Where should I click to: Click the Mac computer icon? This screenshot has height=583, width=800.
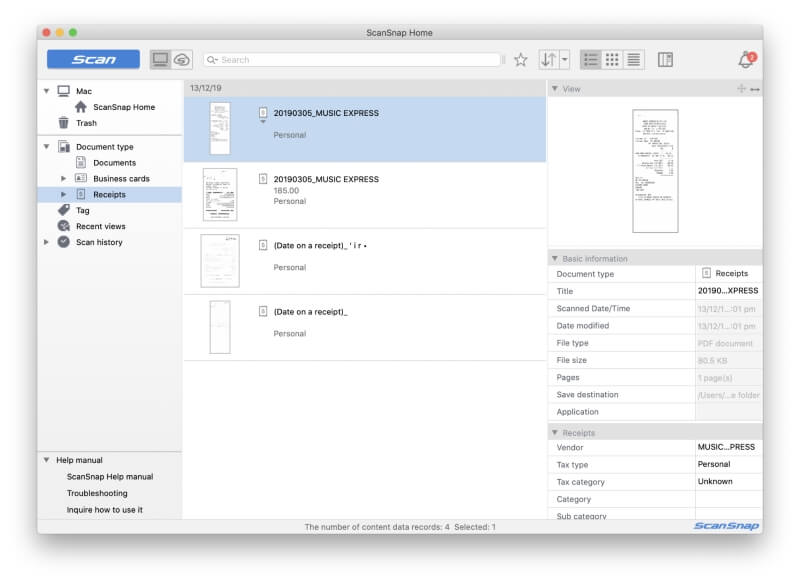[x=64, y=91]
